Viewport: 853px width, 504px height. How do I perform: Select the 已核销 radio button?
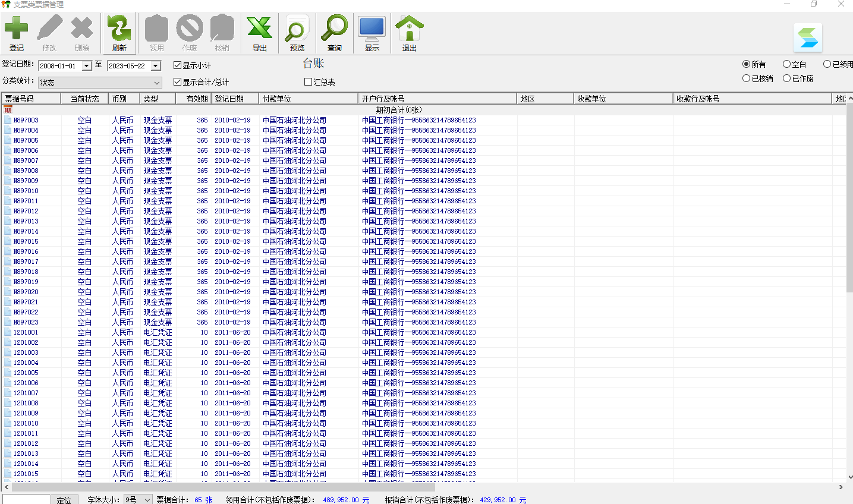(746, 78)
